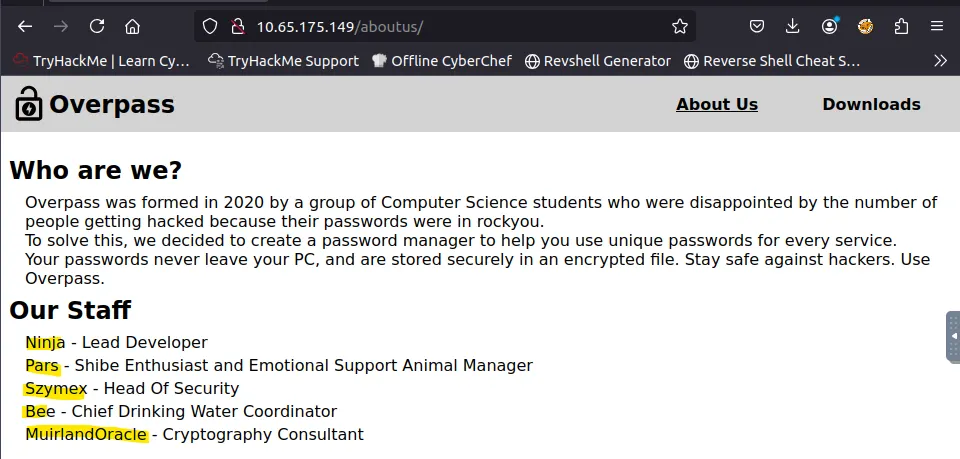960x459 pixels.
Task: Click the browser back arrow
Action: click(25, 26)
